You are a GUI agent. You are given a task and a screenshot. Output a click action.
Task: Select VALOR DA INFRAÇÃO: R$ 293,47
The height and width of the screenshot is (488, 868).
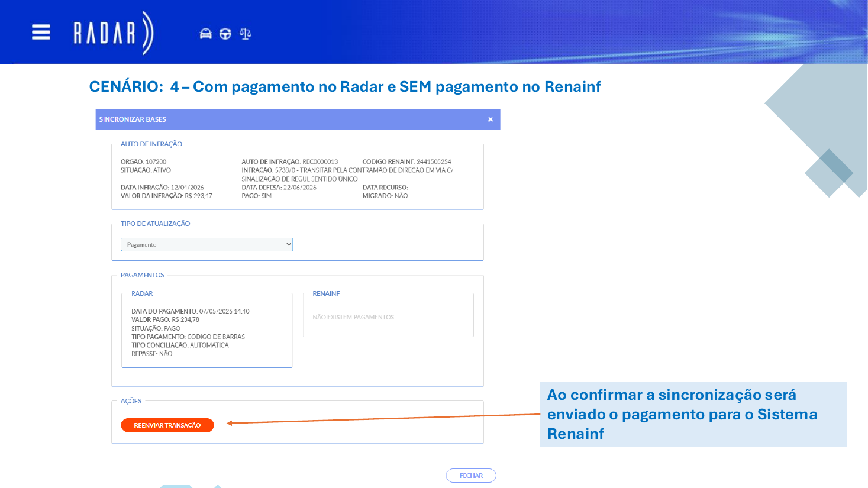click(166, 196)
